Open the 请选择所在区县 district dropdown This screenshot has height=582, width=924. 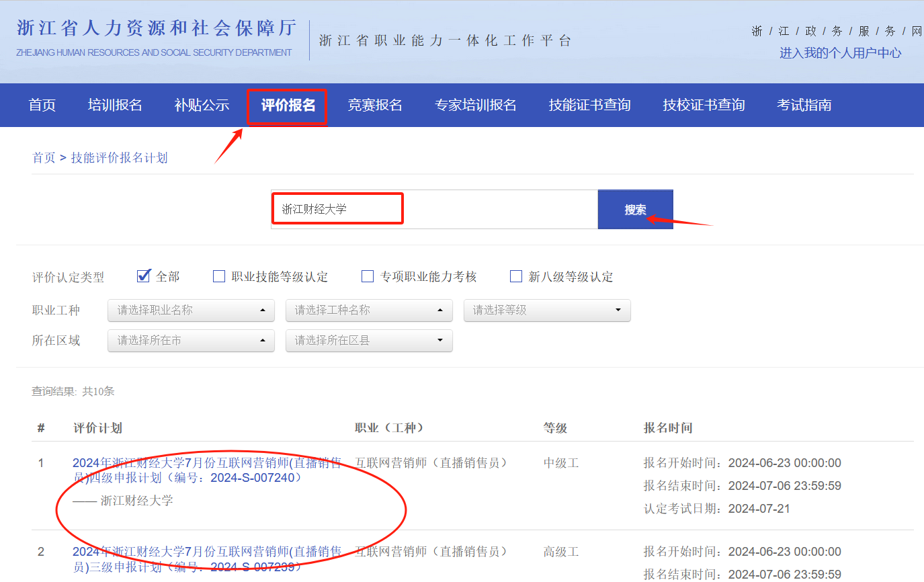[369, 341]
